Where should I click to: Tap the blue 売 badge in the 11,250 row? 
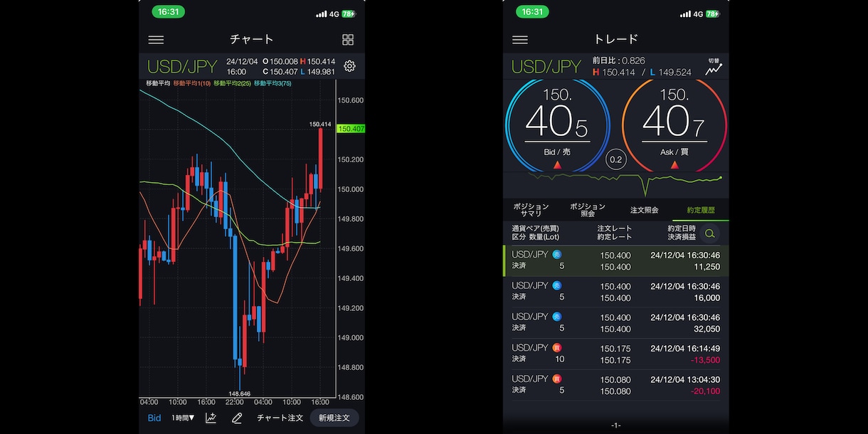click(556, 254)
